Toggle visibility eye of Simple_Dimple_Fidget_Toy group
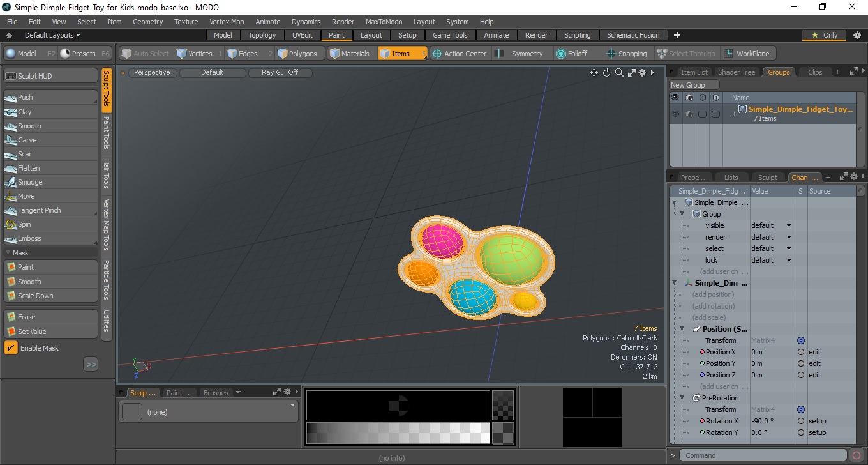 675,114
